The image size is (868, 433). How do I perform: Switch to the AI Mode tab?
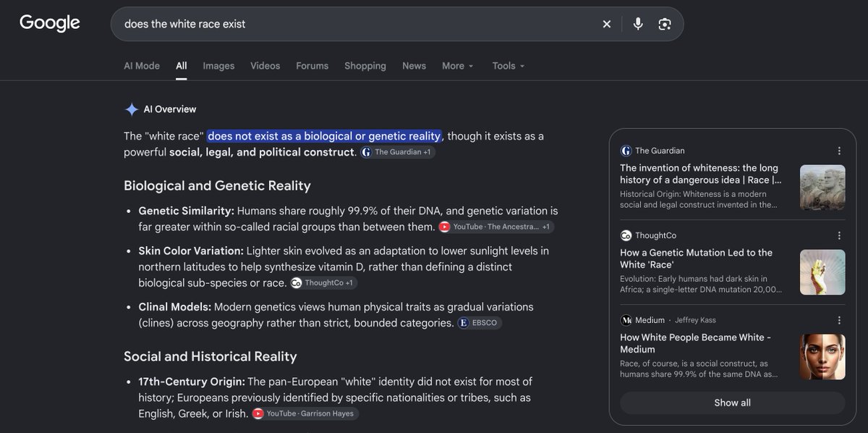[x=142, y=66]
